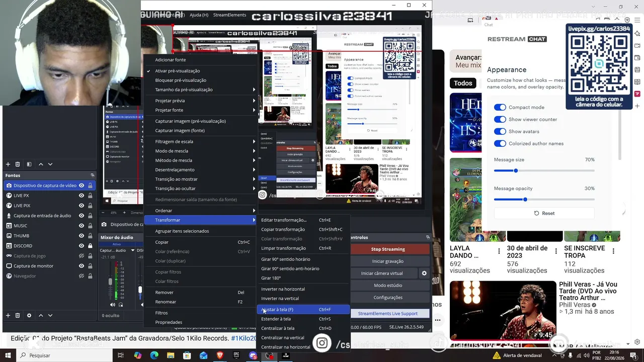Hide Captura de entrada de áudio source
Screen dimensions: 644x362
coord(82,216)
